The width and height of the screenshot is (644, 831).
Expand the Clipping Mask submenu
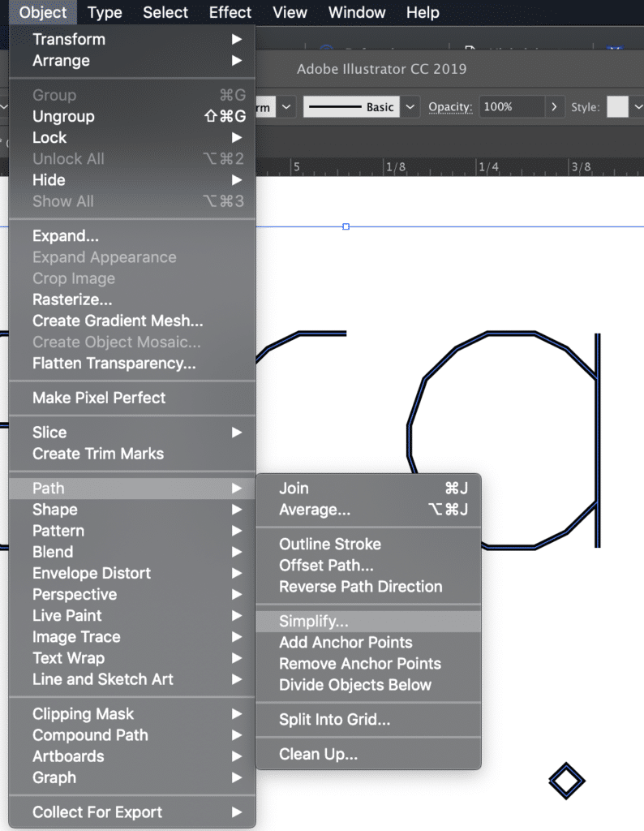[x=132, y=714]
